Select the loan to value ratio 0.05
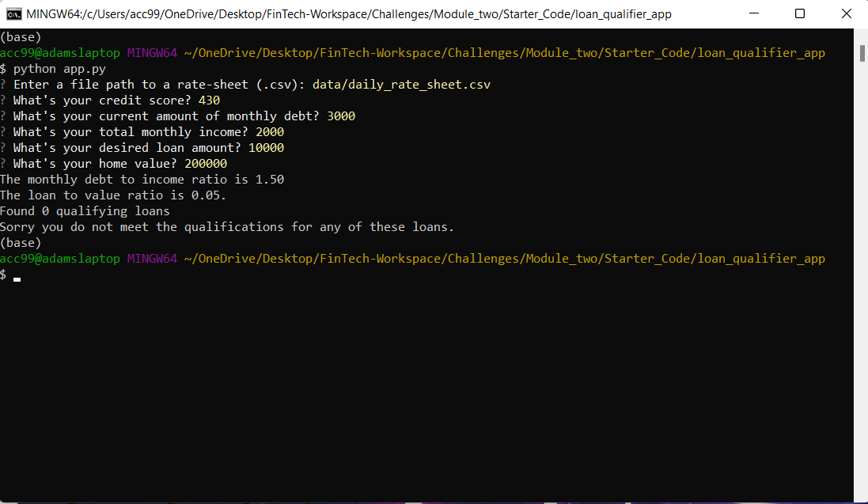This screenshot has height=504, width=868. (207, 195)
